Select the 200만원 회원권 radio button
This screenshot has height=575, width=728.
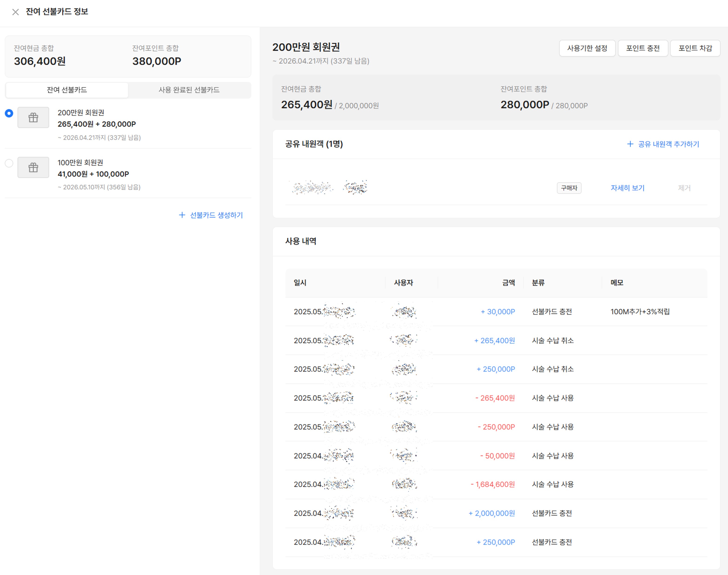[9, 113]
